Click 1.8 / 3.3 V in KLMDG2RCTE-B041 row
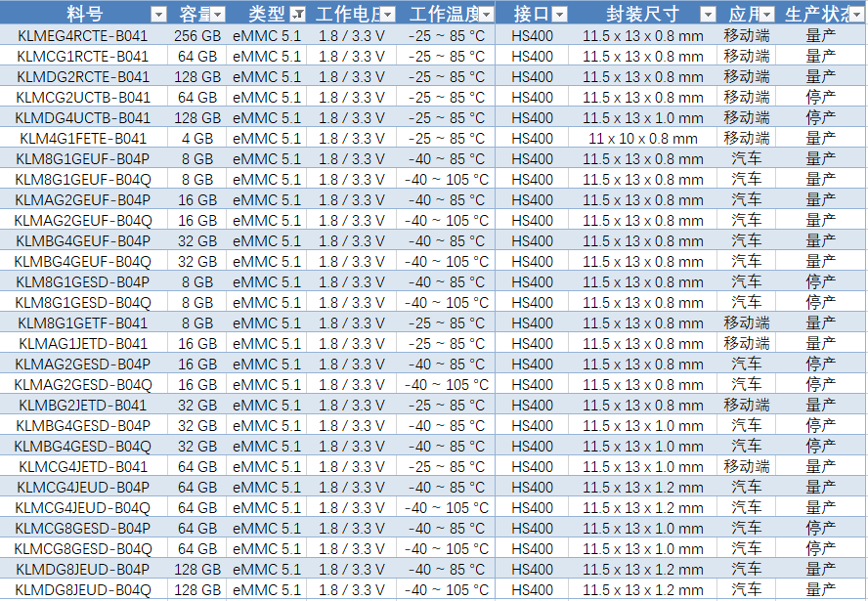The height and width of the screenshot is (601, 868). [x=352, y=77]
